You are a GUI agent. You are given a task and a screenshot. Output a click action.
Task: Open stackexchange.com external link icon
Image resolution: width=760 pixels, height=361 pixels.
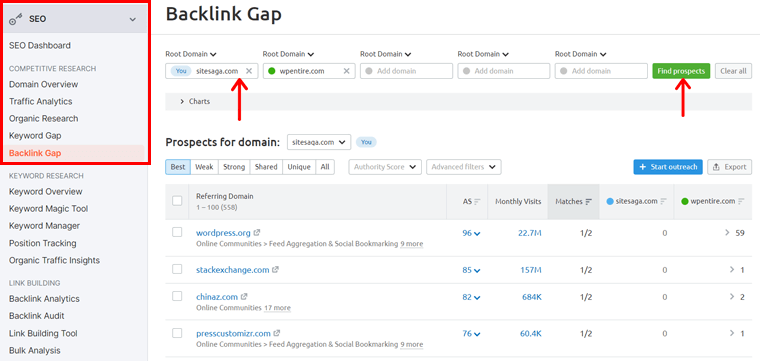click(x=275, y=270)
